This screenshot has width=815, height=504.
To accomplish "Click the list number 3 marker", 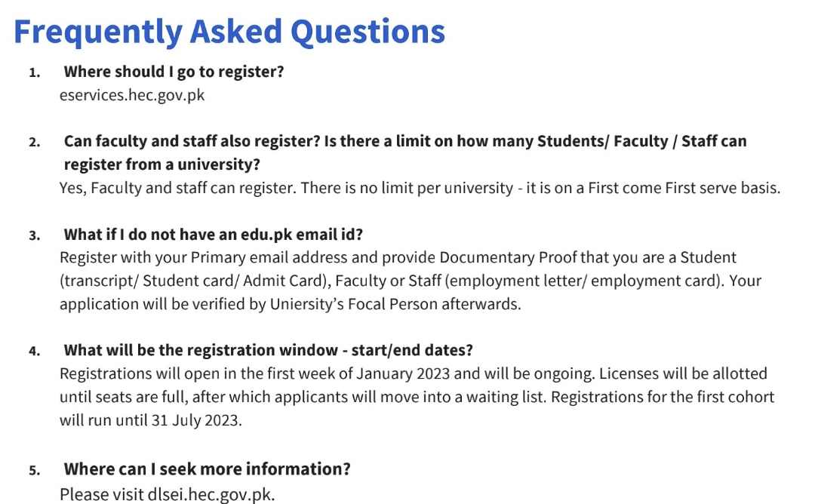I will (x=34, y=236).
